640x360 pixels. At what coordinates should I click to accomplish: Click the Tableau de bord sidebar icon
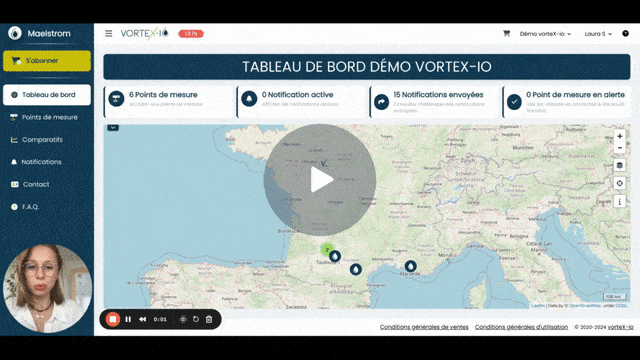14,95
